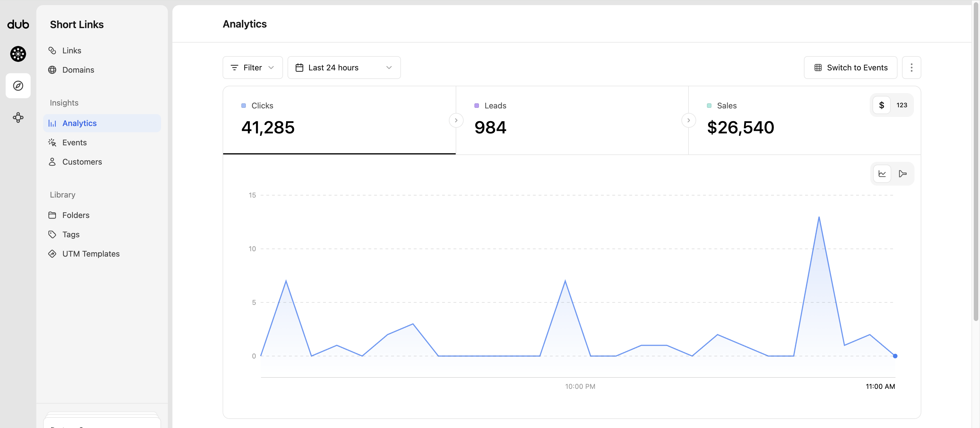Select the line chart view
This screenshot has height=428, width=980.
(882, 174)
